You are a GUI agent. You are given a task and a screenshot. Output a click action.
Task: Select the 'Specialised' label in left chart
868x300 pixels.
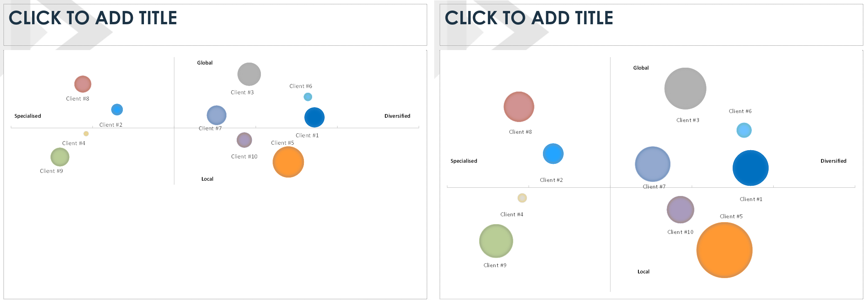28,116
